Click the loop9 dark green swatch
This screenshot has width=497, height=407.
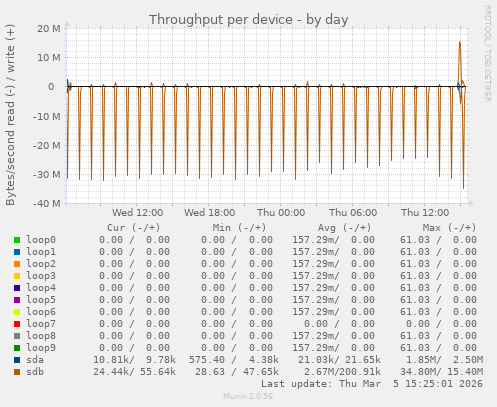click(17, 348)
